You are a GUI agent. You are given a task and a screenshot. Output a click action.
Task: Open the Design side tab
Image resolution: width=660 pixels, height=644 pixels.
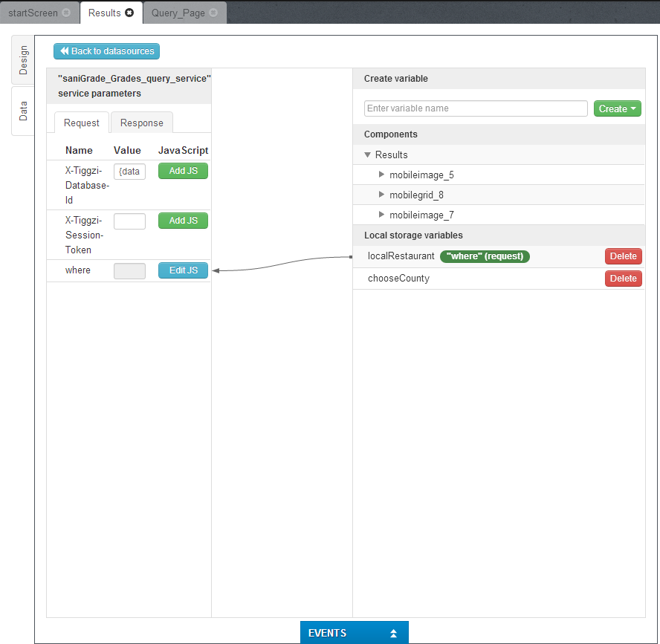coord(23,60)
